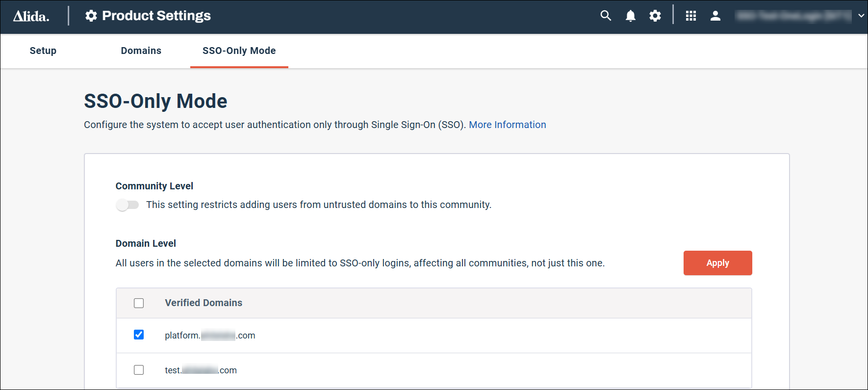Viewport: 868px width, 390px height.
Task: Check the Verified Domains select-all checkbox
Action: tap(139, 303)
